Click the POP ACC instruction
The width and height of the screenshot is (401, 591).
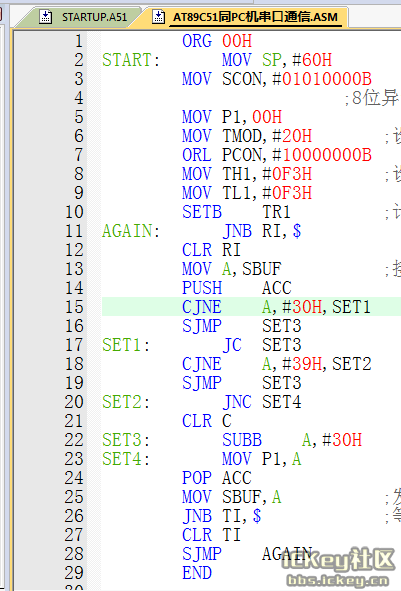217,478
